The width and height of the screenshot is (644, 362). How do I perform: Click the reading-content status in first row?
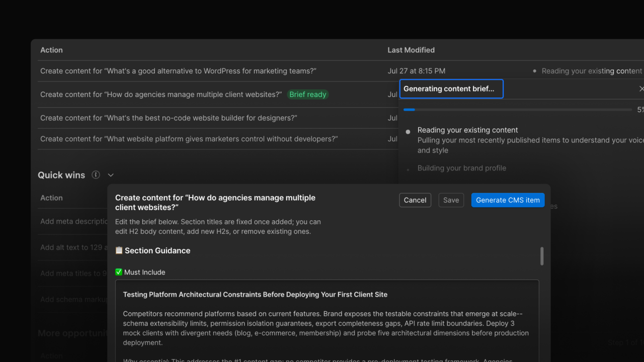tap(589, 71)
